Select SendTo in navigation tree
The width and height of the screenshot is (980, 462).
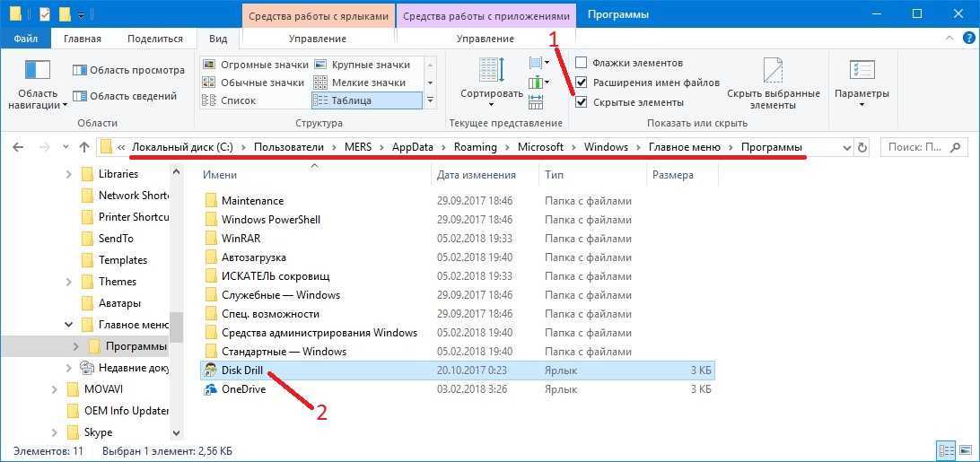click(x=116, y=239)
